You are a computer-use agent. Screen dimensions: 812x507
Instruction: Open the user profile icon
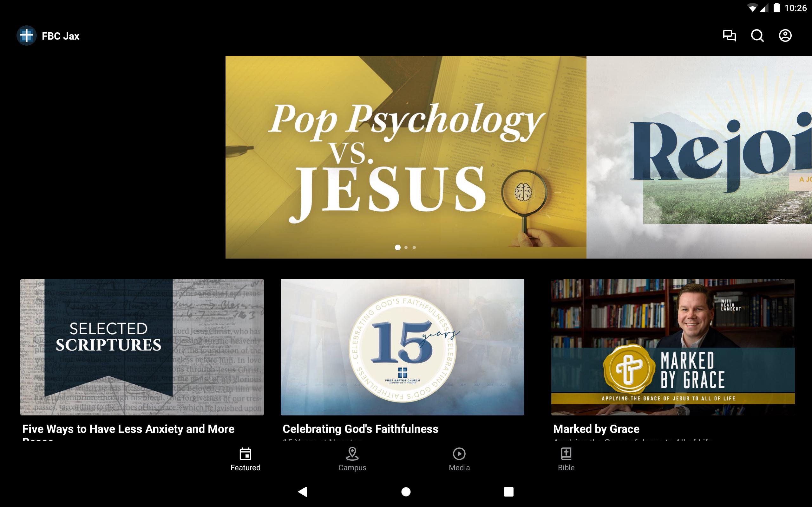pyautogui.click(x=785, y=35)
